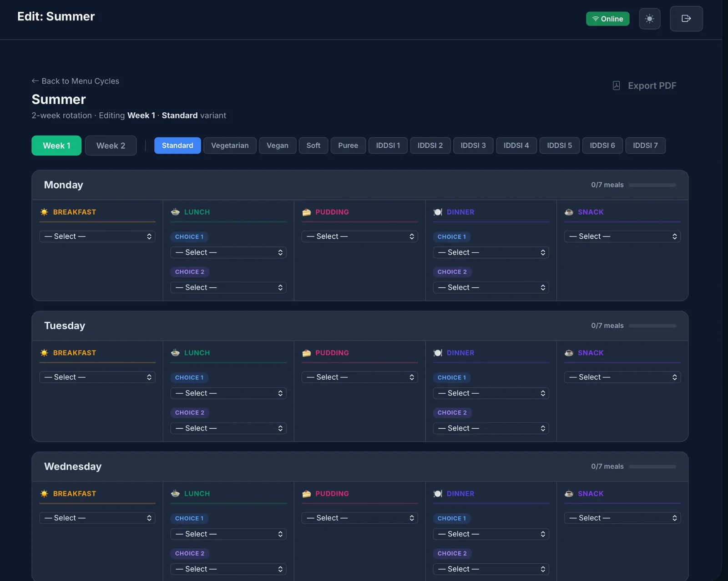The image size is (728, 581).
Task: Click the Online status badge
Action: 607,19
